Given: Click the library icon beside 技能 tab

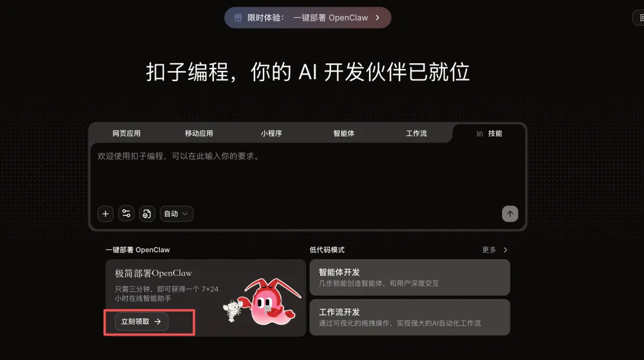Looking at the screenshot, I should click(479, 134).
